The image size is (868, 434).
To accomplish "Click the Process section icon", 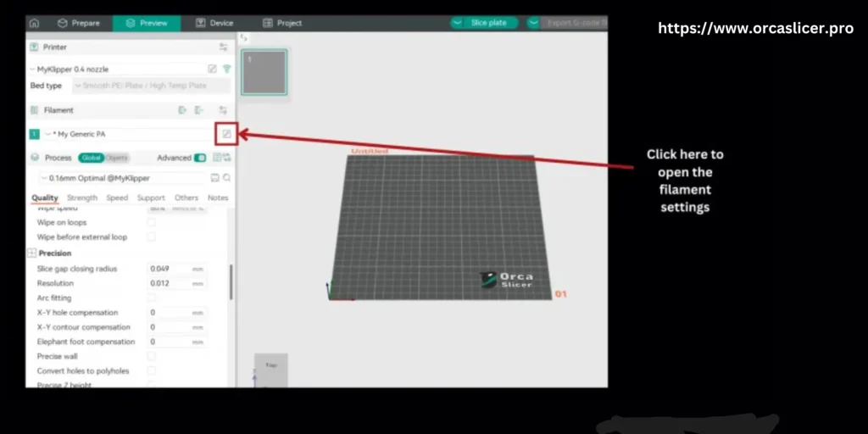I will coord(35,158).
